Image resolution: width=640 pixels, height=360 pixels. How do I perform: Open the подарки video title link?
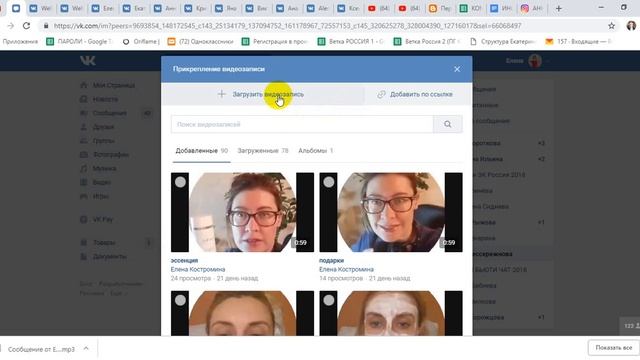tap(331, 260)
